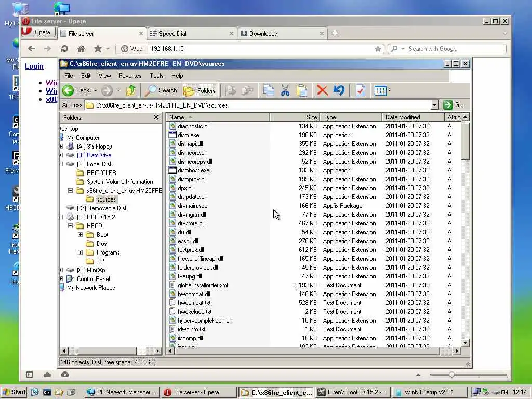Click the Opera Link cloud icon in status bar
This screenshot has height=399, width=532.
[x=47, y=375]
